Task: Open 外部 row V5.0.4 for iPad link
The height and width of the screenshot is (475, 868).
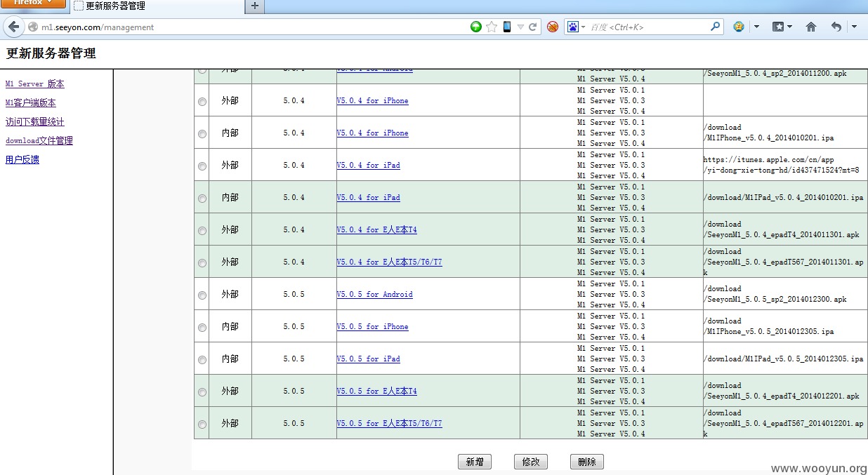Action: coord(368,165)
